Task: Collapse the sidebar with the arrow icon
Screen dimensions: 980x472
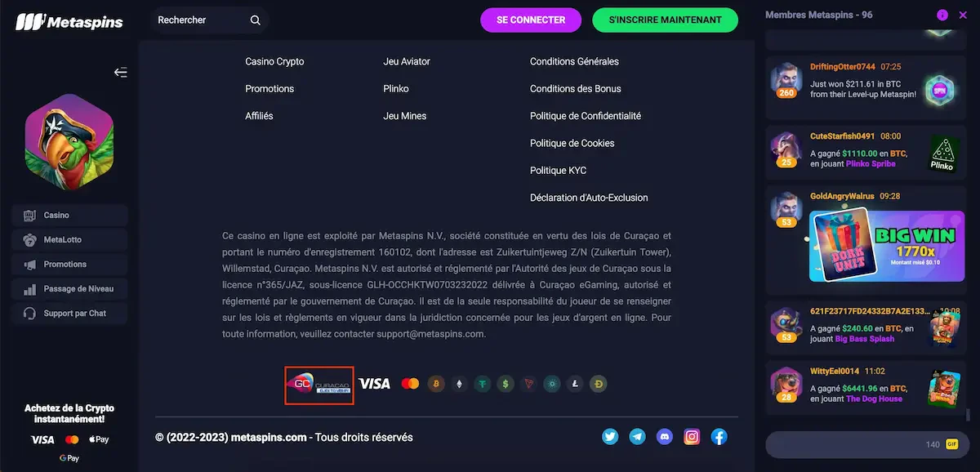Action: click(x=120, y=73)
